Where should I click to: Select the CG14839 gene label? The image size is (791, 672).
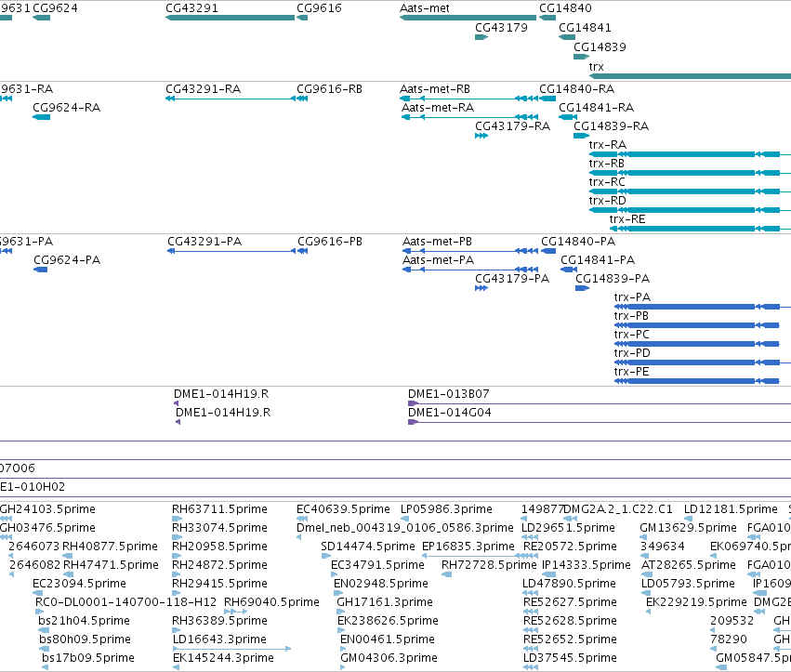(x=600, y=46)
